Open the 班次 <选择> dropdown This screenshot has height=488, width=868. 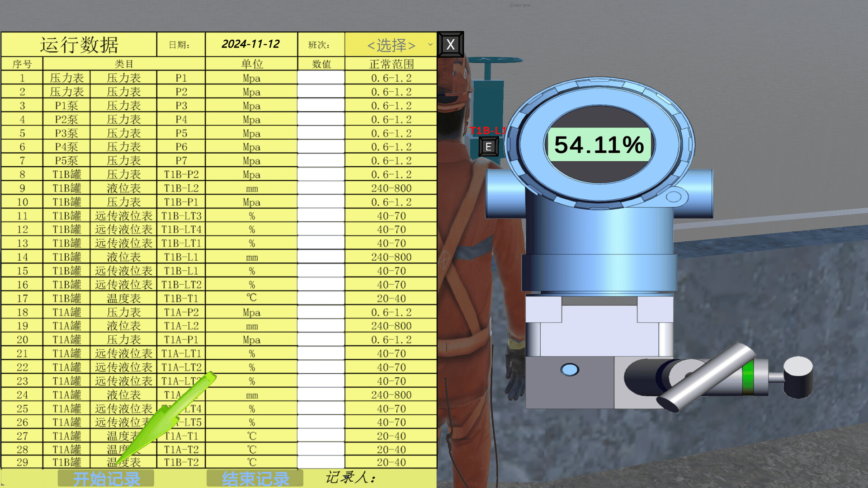click(x=391, y=45)
